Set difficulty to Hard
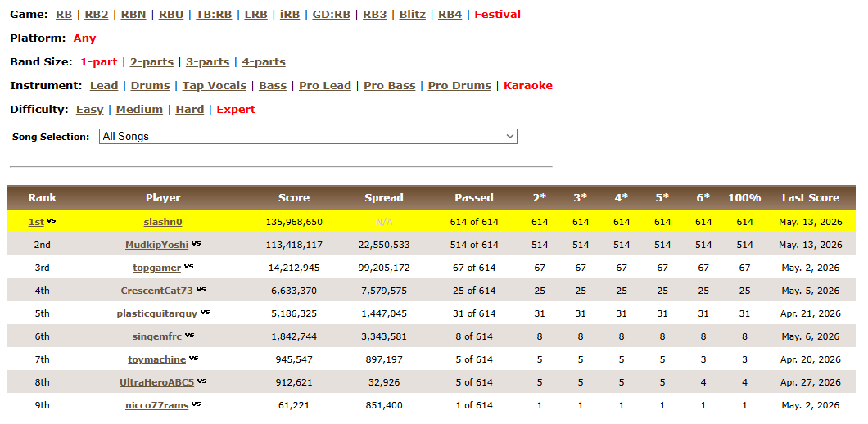Screen dimensions: 868x424 tap(190, 110)
